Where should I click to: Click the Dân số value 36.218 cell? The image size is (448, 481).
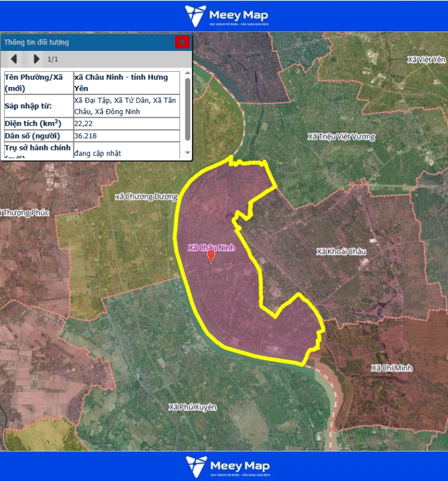[127, 136]
